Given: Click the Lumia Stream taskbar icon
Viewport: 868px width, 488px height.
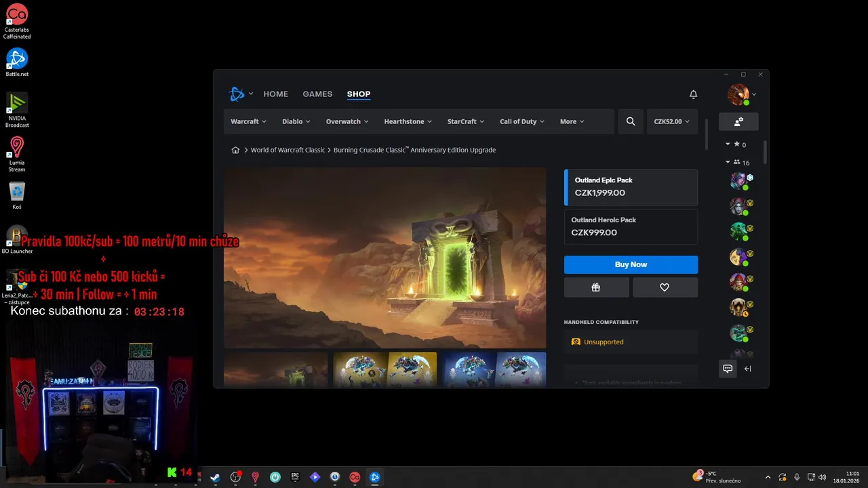Looking at the screenshot, I should [255, 477].
